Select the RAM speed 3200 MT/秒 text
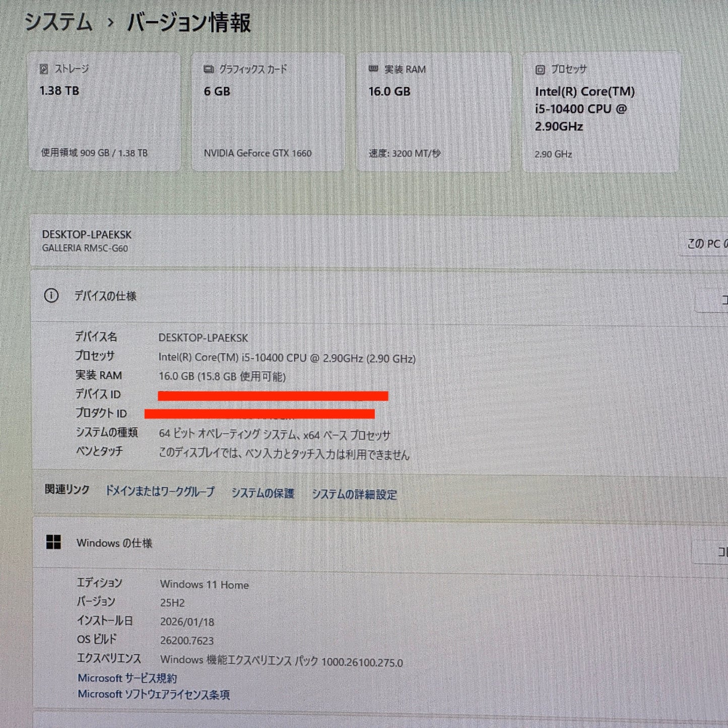Image resolution: width=728 pixels, height=728 pixels. 405,153
